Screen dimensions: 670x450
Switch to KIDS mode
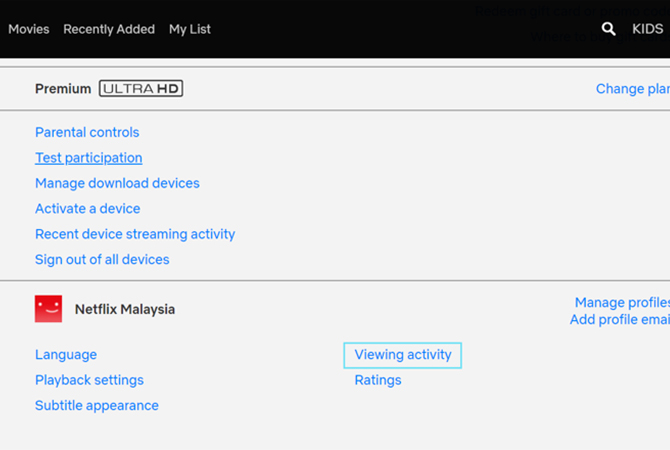[648, 29]
